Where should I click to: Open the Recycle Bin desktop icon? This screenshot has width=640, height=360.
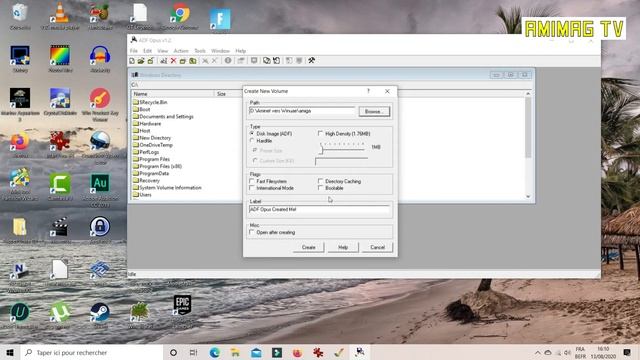[20, 16]
